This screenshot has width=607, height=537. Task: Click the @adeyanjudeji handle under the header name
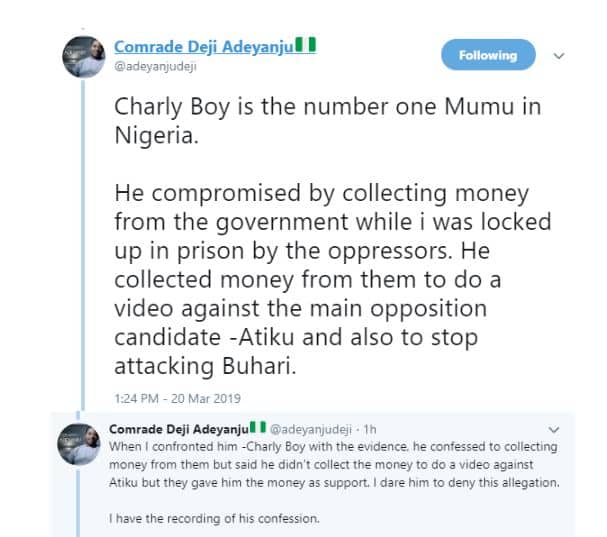click(x=149, y=67)
